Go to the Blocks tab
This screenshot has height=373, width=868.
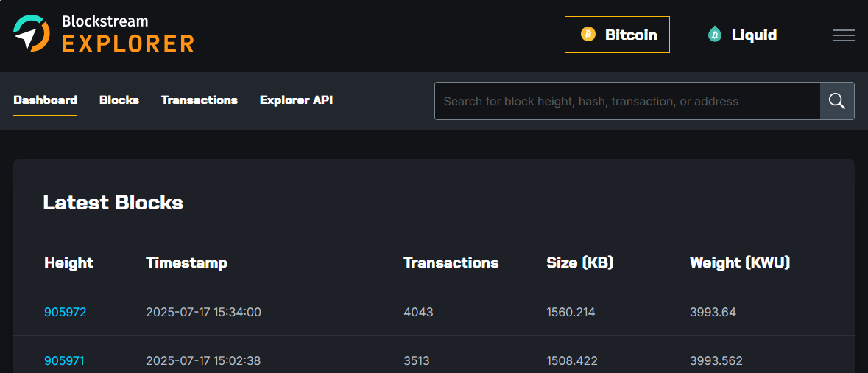tap(119, 100)
